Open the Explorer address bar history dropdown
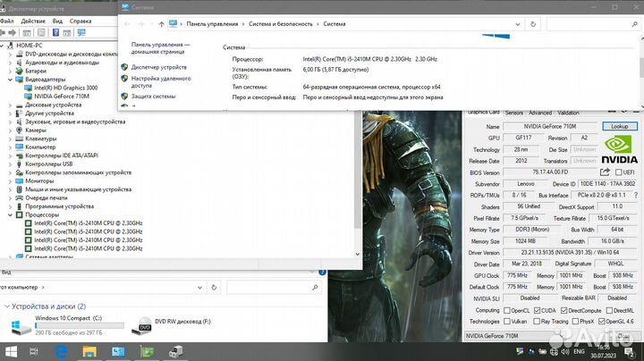 199,288
